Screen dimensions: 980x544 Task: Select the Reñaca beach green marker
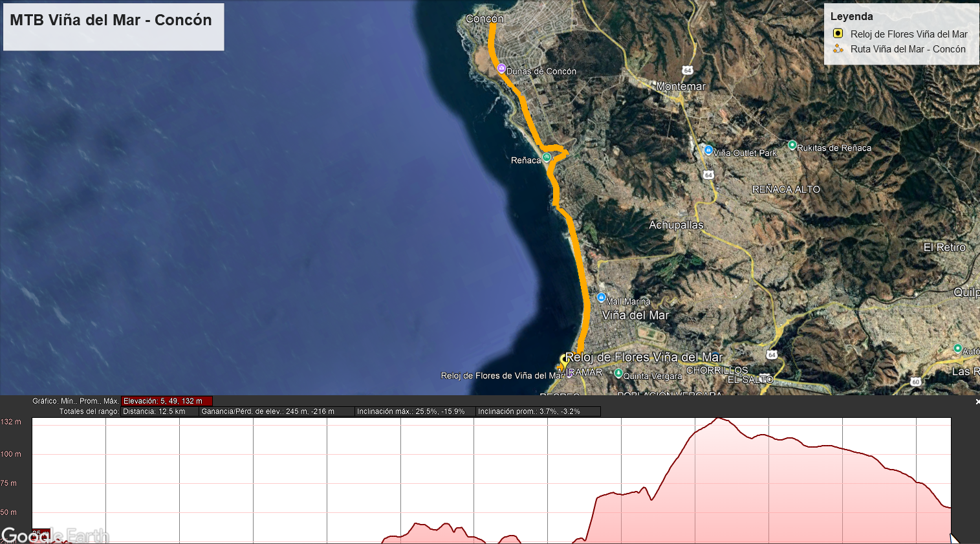click(547, 157)
